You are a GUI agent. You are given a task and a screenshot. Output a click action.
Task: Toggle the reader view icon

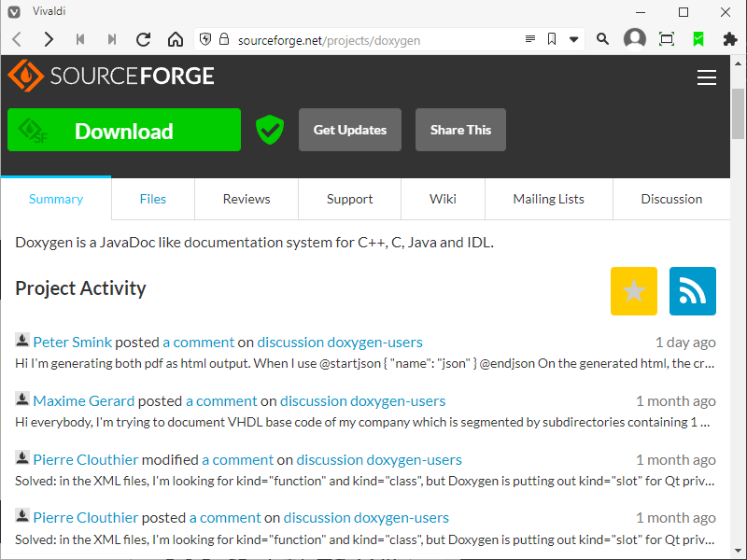coord(530,39)
